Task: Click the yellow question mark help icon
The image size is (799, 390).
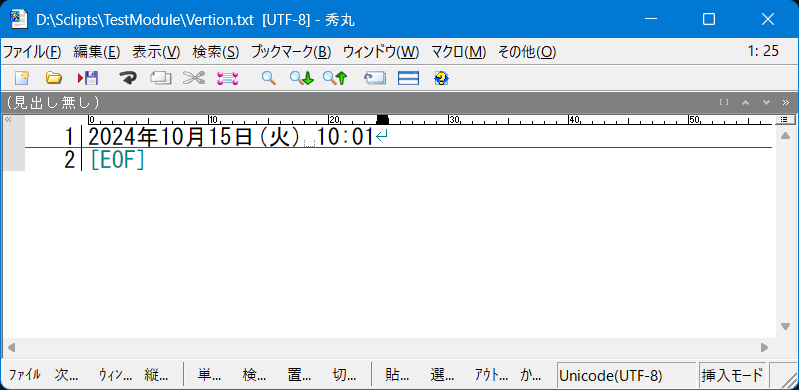Action: [x=441, y=78]
